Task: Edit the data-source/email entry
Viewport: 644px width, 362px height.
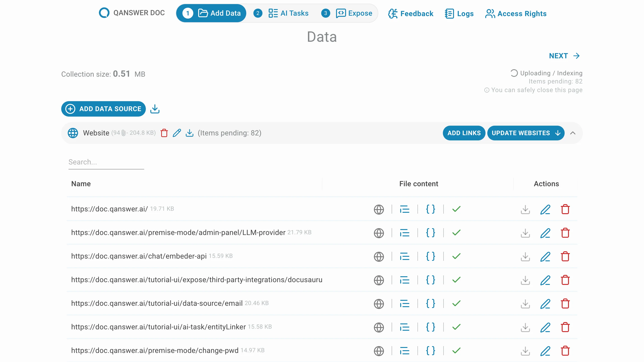Action: (x=545, y=304)
